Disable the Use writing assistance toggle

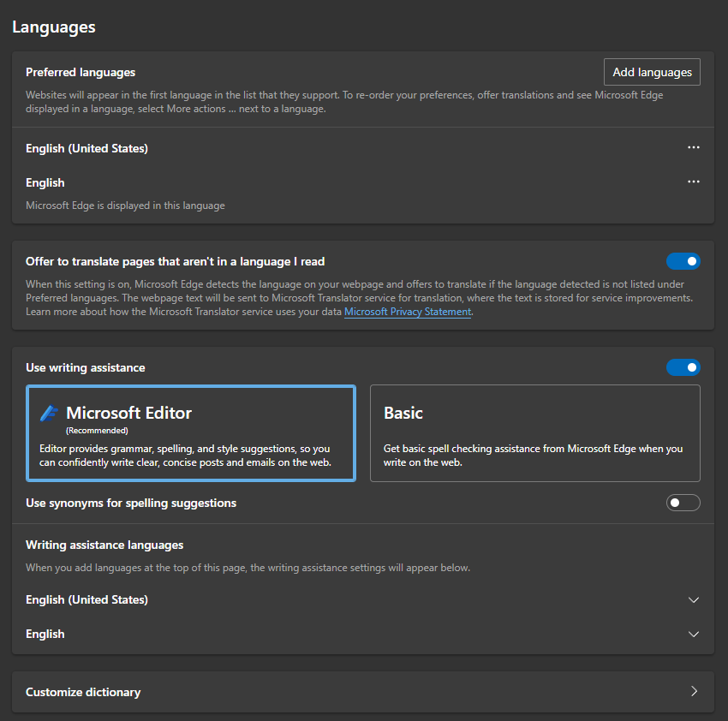683,367
